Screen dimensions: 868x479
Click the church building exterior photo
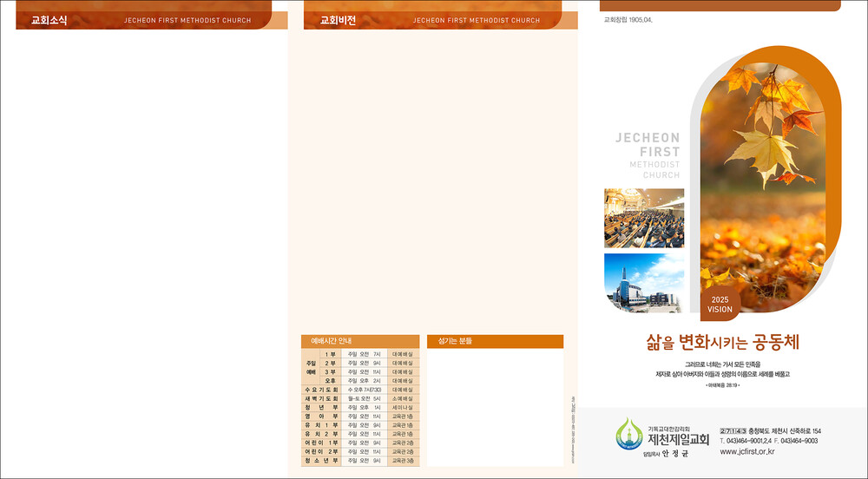click(643, 282)
